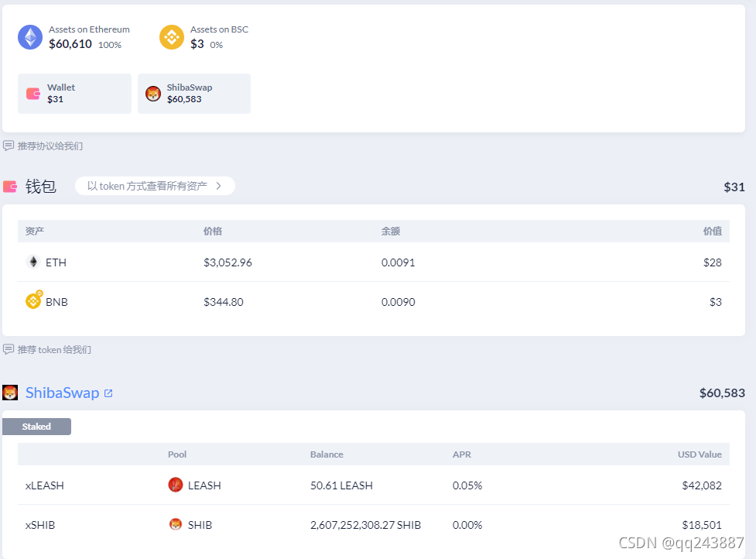This screenshot has height=559, width=756.
Task: Click BNB price $344.80
Action: click(223, 302)
